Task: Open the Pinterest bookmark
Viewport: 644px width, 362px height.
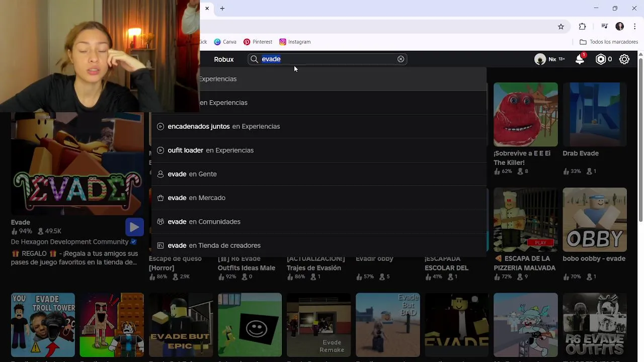Action: [x=258, y=42]
